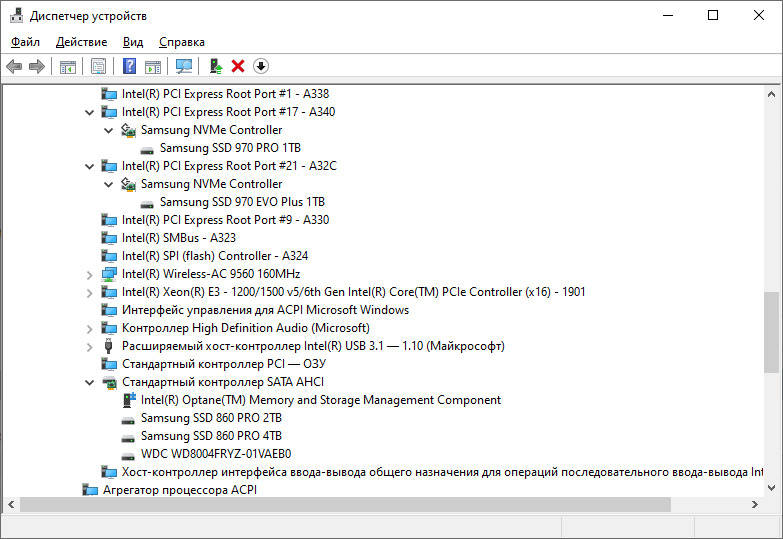Click the Device Manager title bar icon
The image size is (783, 539).
pyautogui.click(x=16, y=15)
